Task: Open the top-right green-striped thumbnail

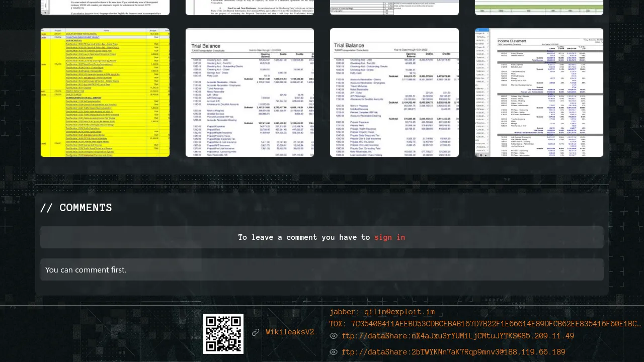Action: tap(539, 7)
